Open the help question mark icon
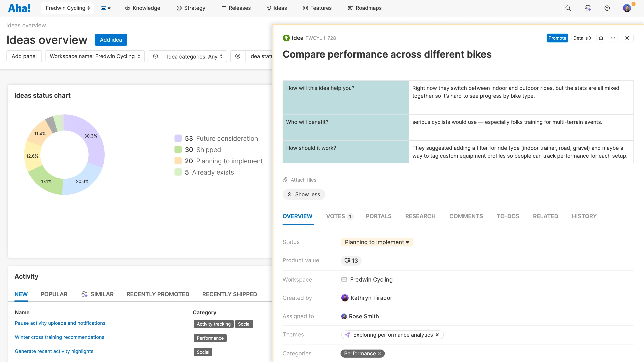The width and height of the screenshot is (644, 362). pos(608,8)
